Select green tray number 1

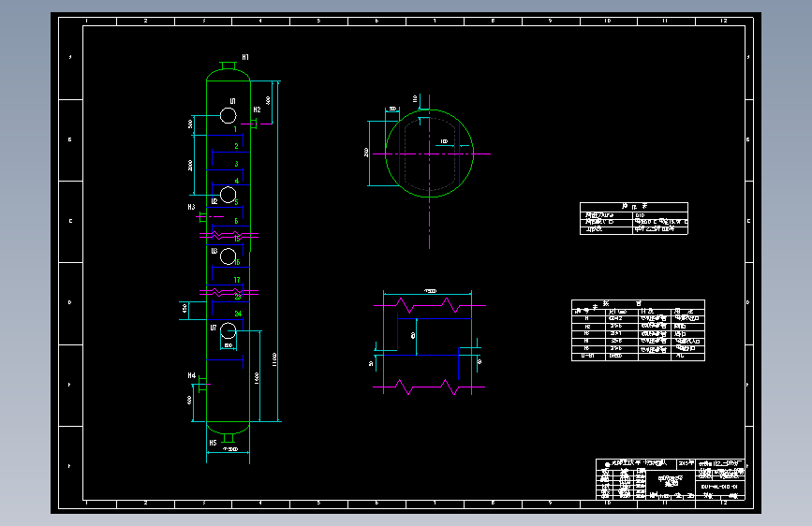[x=236, y=129]
